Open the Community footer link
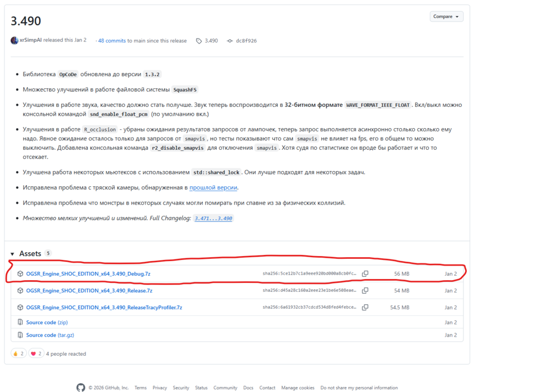The image size is (559, 392). coord(225,388)
